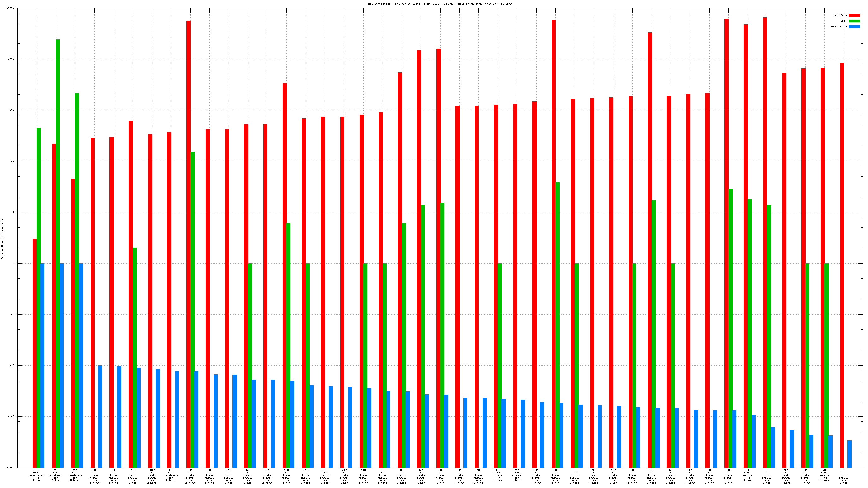This screenshot has width=868, height=488.
Task: Click the blue score bar at far right
Action: click(849, 454)
